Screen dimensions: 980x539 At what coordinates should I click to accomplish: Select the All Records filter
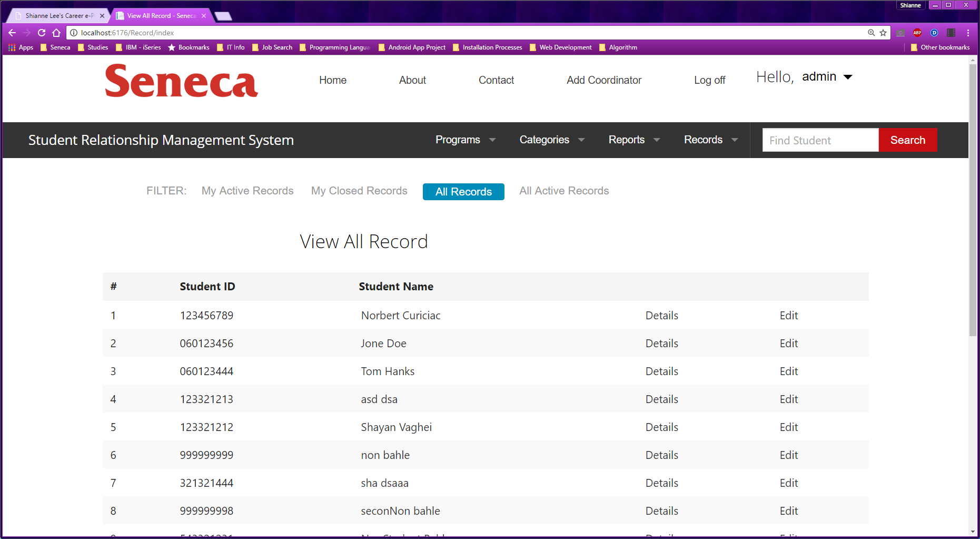tap(463, 192)
